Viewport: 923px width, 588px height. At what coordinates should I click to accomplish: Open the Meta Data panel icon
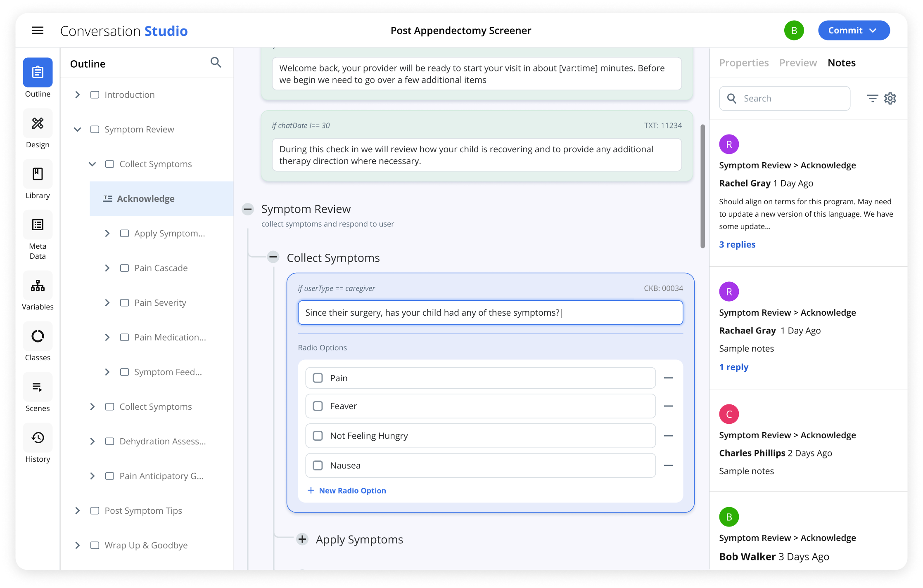[38, 225]
